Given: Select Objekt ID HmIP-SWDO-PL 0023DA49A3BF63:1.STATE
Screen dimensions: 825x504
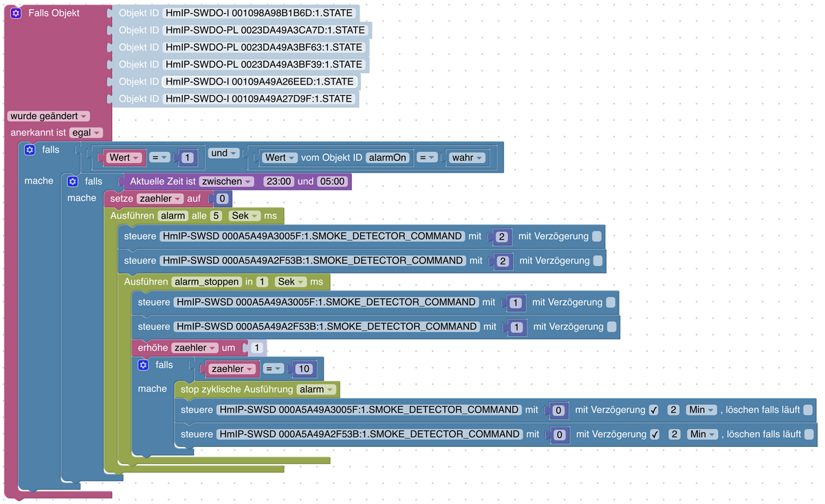Looking at the screenshot, I should (264, 47).
